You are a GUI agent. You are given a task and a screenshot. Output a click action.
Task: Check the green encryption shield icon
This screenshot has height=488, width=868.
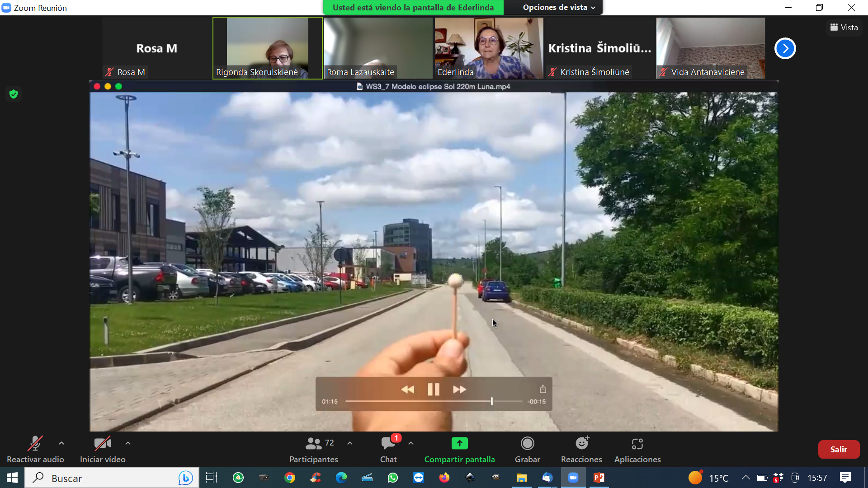tap(14, 94)
